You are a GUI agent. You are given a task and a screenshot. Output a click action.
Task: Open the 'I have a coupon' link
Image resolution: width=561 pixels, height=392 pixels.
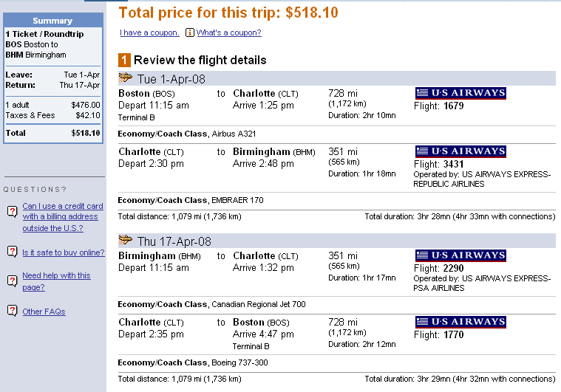click(x=149, y=32)
